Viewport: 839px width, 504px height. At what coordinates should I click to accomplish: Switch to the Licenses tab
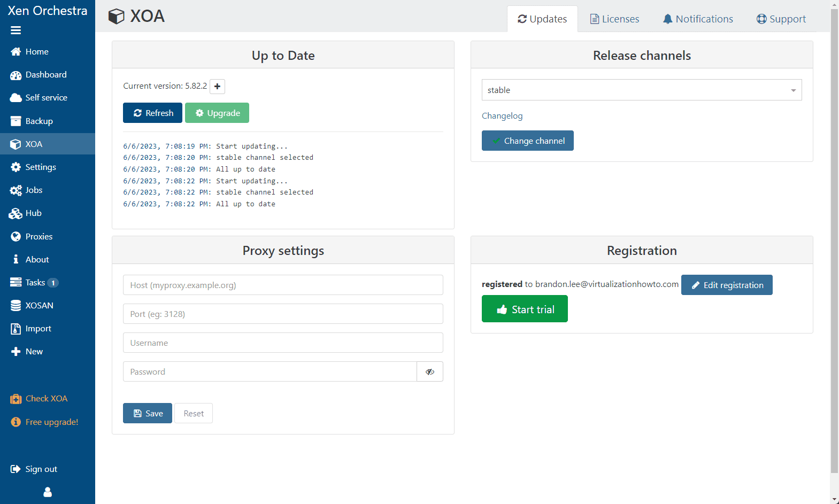coord(614,19)
